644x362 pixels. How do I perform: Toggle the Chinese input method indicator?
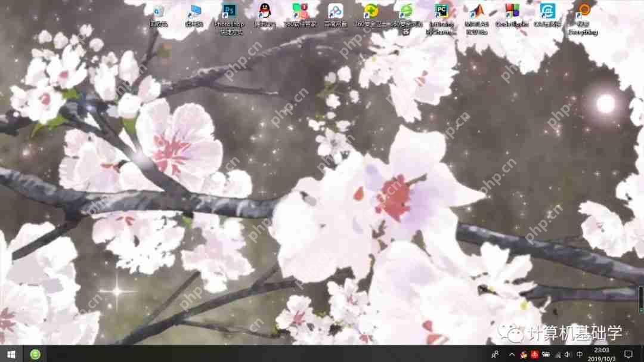pyautogui.click(x=580, y=354)
